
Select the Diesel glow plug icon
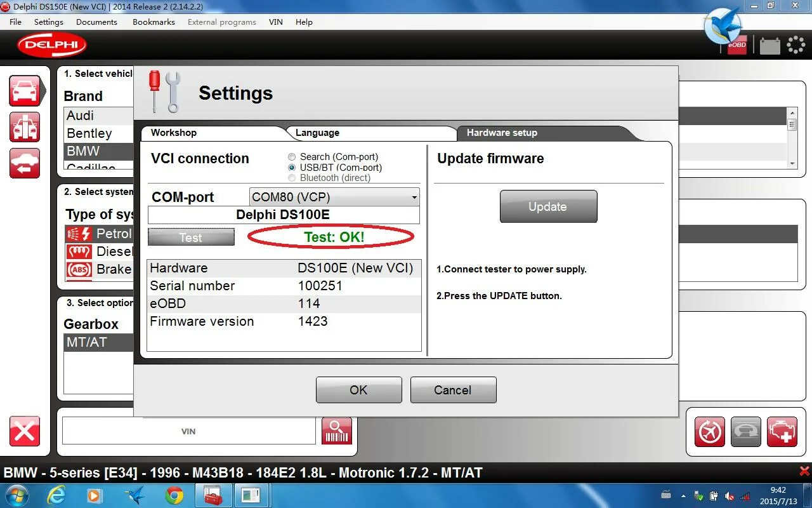(79, 251)
